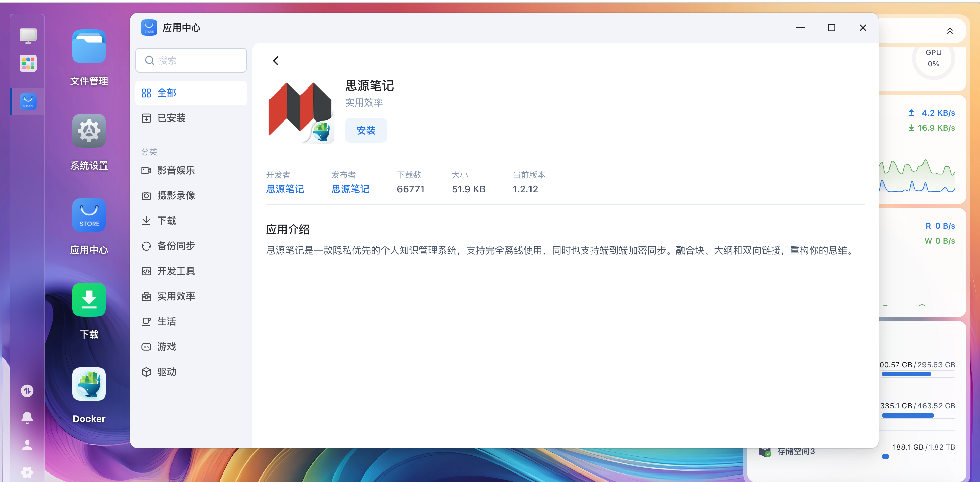Viewport: 980px width, 482px height.
Task: Click the 存储空间3 storage usage bar
Action: click(918, 456)
